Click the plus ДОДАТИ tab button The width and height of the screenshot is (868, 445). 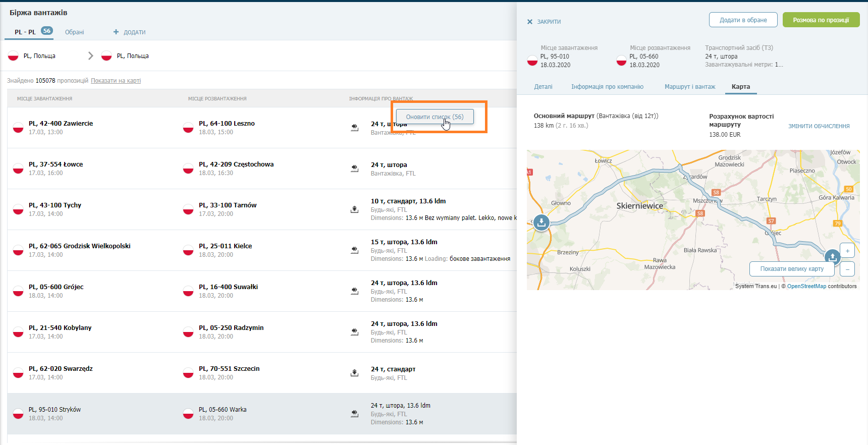coord(129,32)
